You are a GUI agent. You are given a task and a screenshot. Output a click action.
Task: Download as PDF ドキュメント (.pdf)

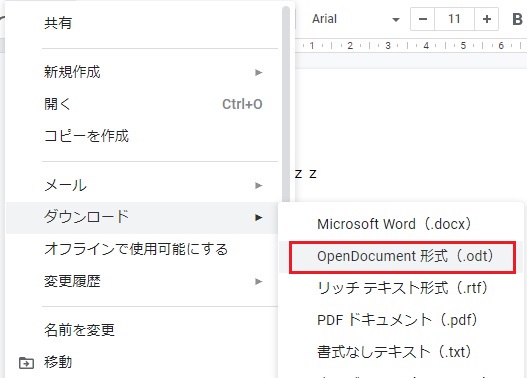pyautogui.click(x=401, y=320)
